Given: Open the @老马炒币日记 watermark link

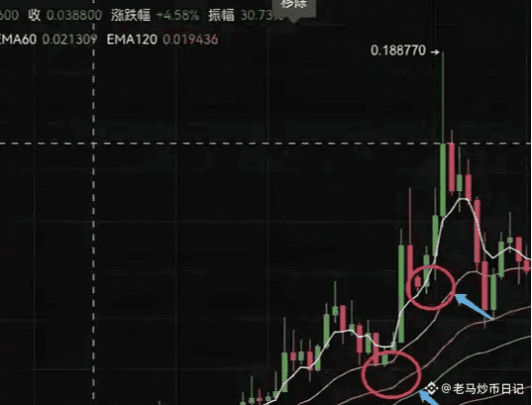Looking at the screenshot, I should coord(482,388).
